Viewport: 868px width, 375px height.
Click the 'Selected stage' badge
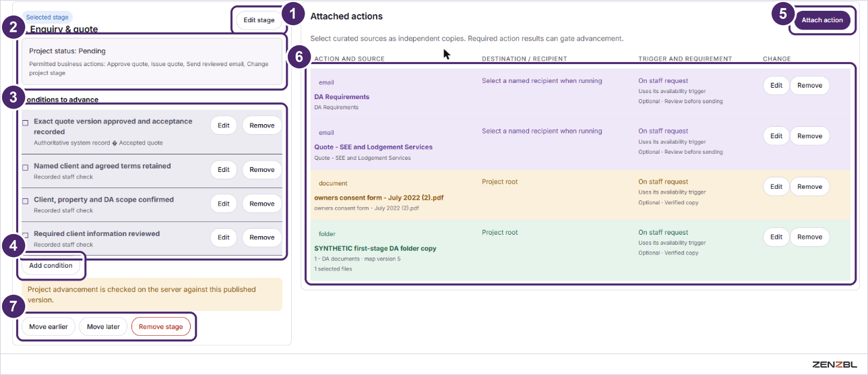47,17
